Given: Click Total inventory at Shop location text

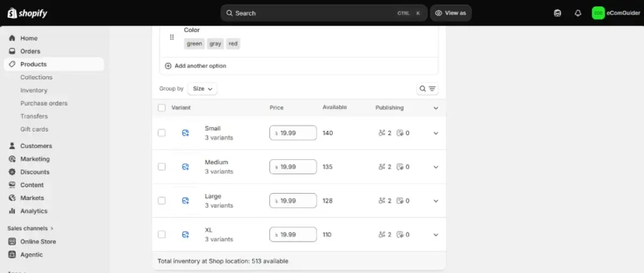Looking at the screenshot, I should 223,261.
